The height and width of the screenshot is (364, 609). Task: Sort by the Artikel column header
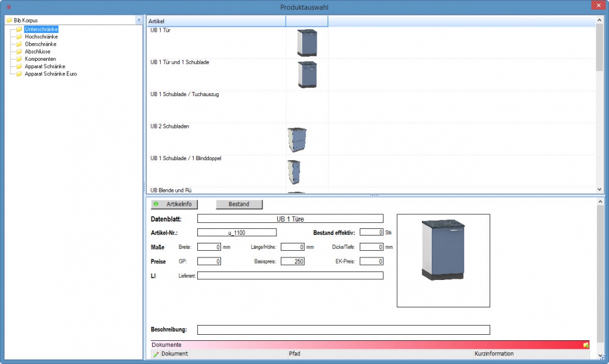(216, 21)
